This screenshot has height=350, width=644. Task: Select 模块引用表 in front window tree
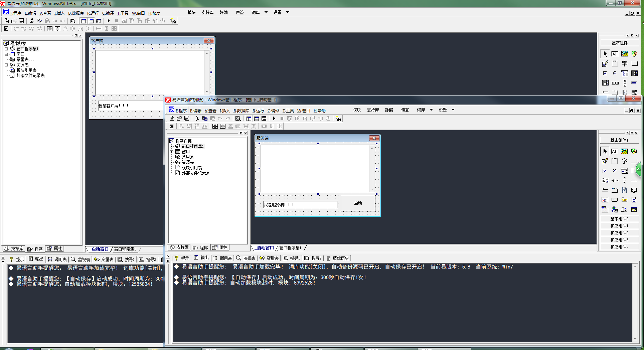pos(192,168)
